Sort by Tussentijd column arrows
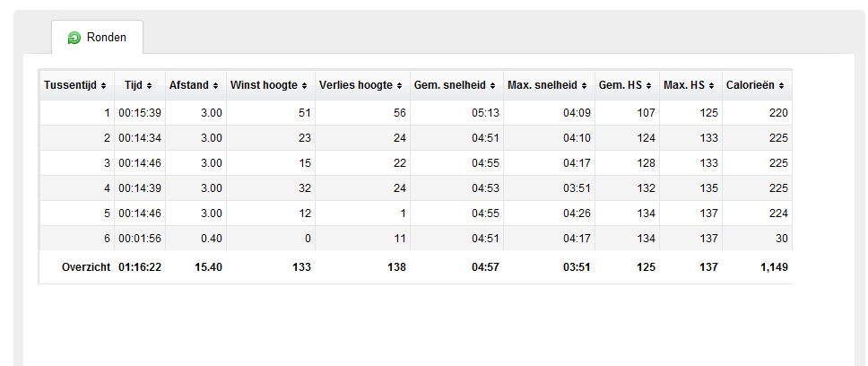The width and height of the screenshot is (868, 366). (x=103, y=86)
